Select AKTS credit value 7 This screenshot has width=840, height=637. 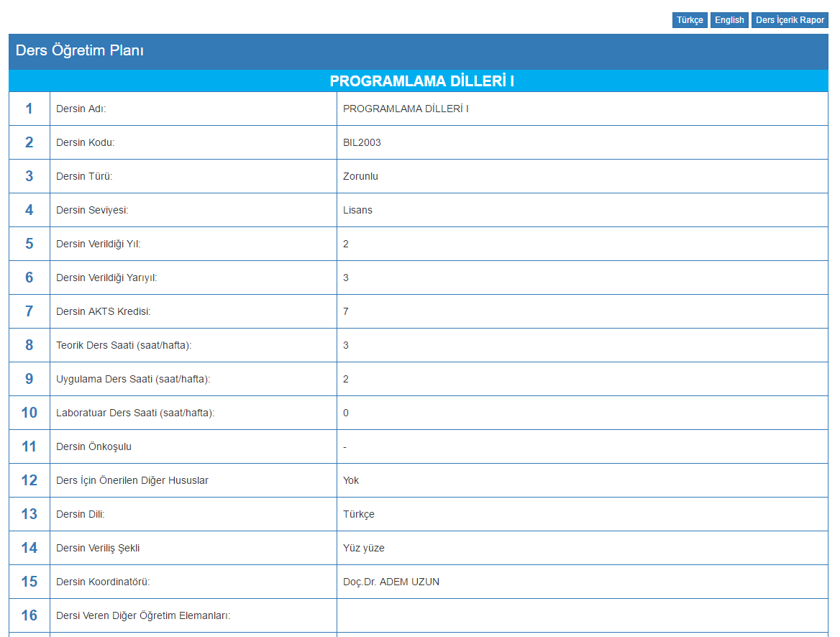[345, 311]
